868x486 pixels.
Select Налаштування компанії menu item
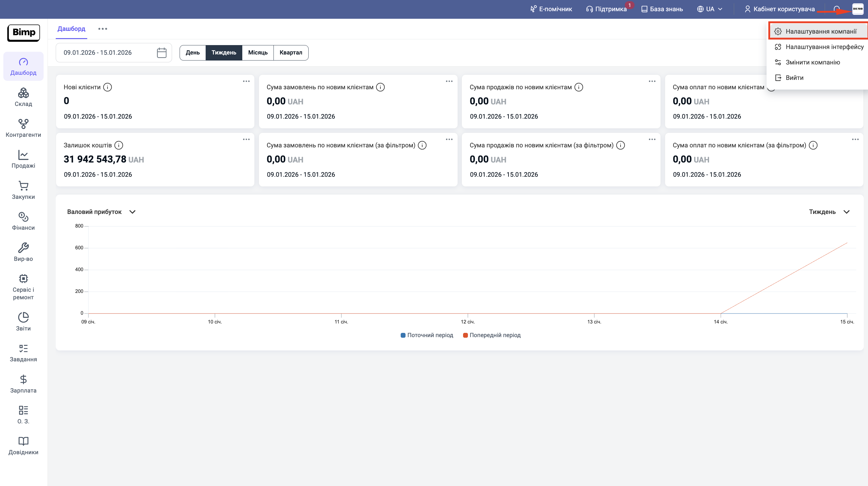820,31
